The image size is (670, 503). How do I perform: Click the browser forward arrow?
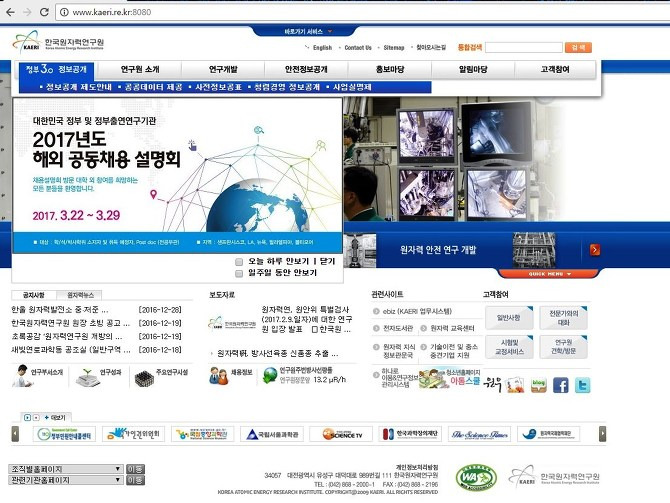click(x=27, y=12)
